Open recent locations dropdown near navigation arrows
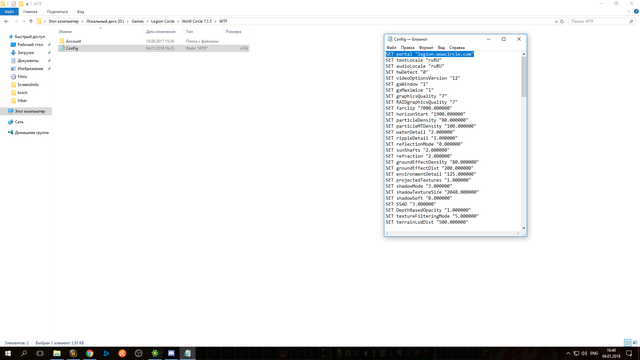 point(24,21)
